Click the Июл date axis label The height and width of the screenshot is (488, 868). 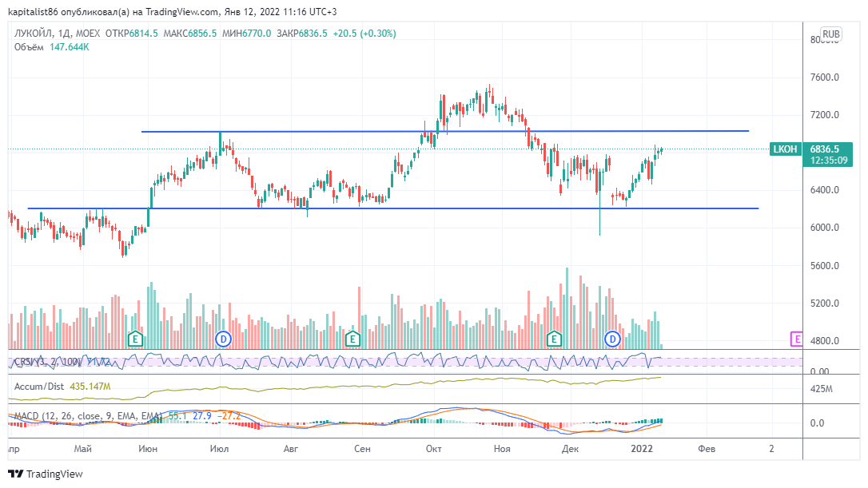click(219, 448)
